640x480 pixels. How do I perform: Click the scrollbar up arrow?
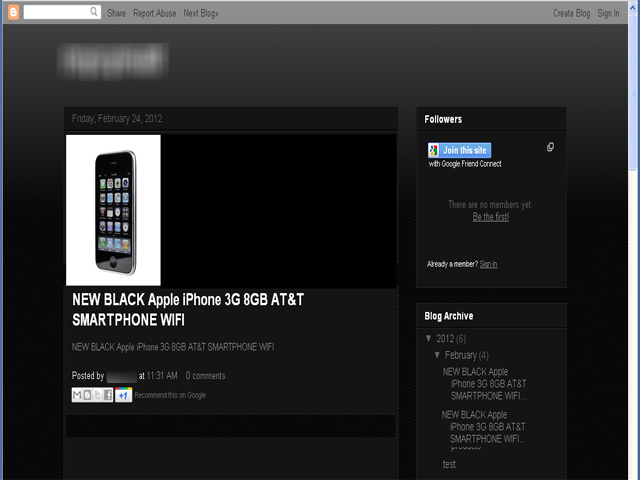coord(633,8)
